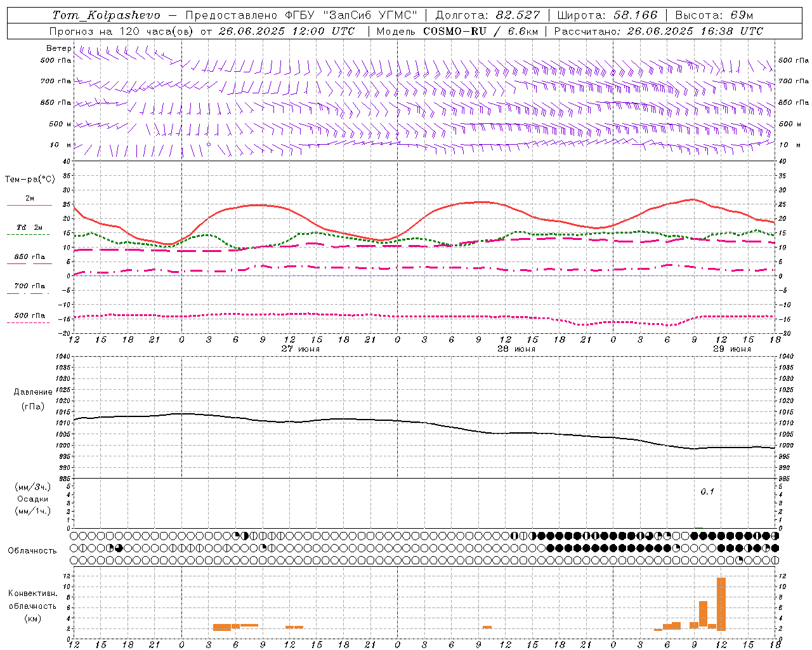
Task: Click the green dashed Td 2м legend entry
Action: click(29, 230)
